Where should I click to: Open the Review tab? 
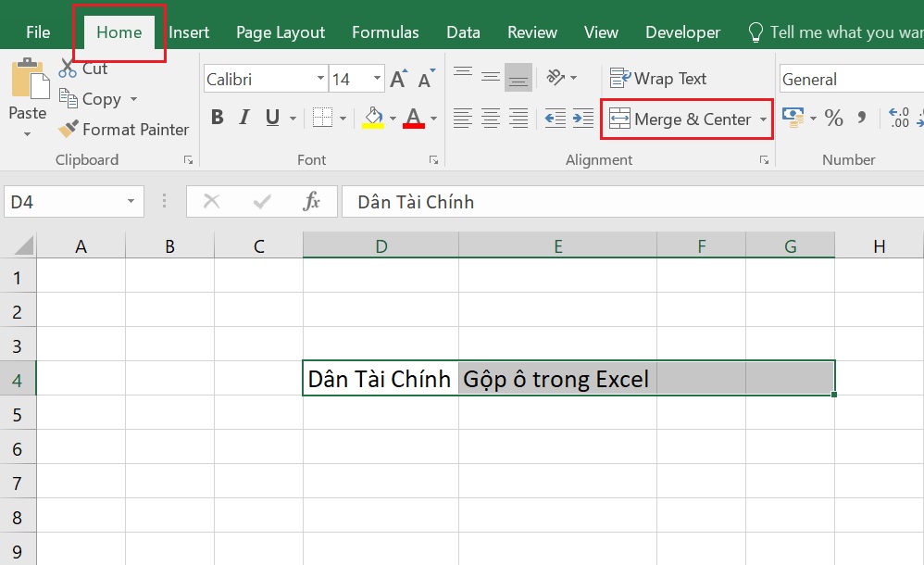[x=532, y=32]
